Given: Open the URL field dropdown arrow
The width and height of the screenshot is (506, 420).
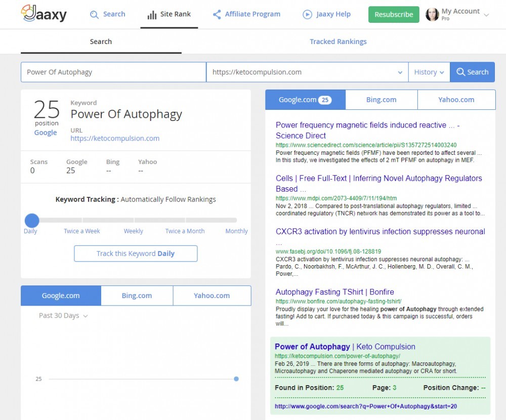Looking at the screenshot, I should 400,72.
